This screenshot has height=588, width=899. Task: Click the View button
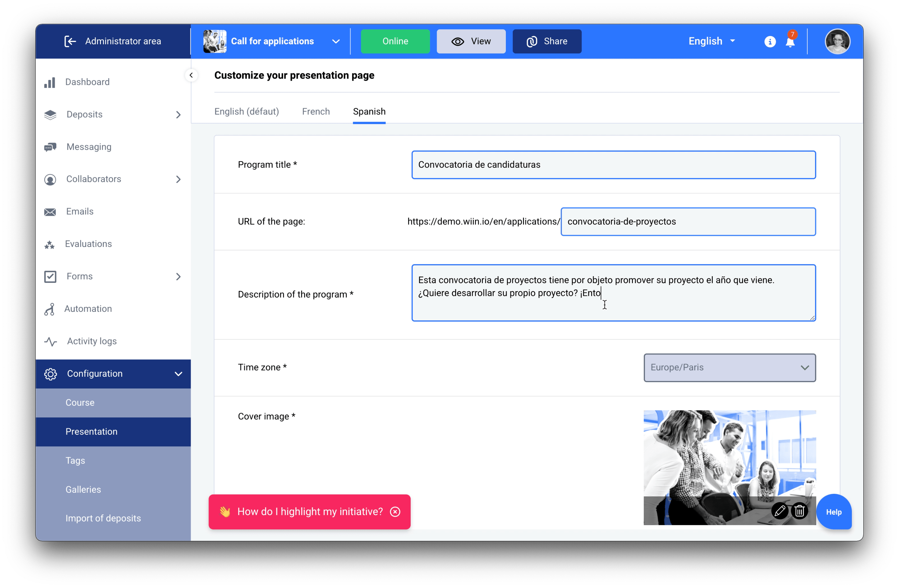click(471, 41)
